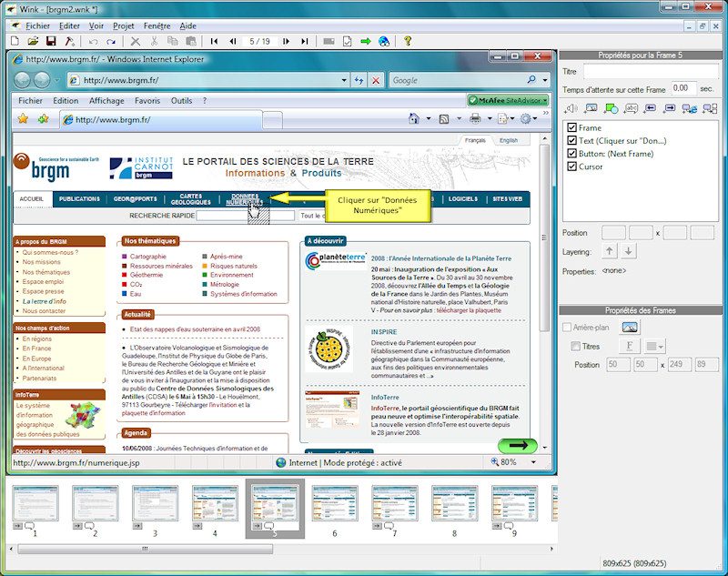Viewport: 728px width, 576px height.
Task: Open the Fichier menu in Wink
Action: [x=37, y=26]
